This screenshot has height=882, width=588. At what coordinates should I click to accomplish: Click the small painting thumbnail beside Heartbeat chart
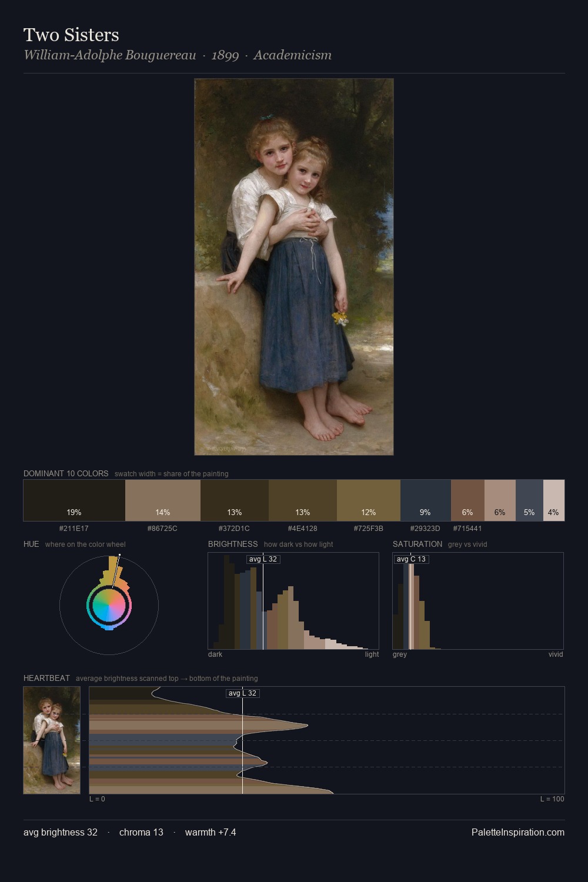[x=52, y=740]
